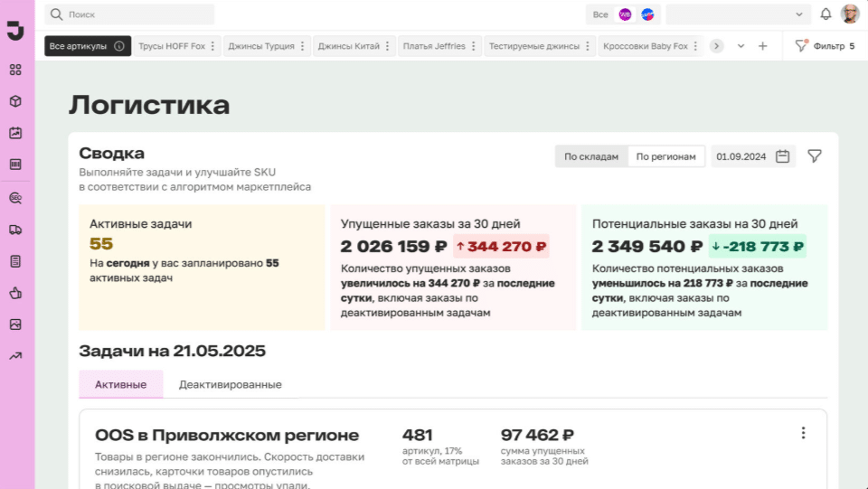Open options dots for 'Трусы HOFF Fox'
The width and height of the screenshot is (868, 489).
point(212,46)
